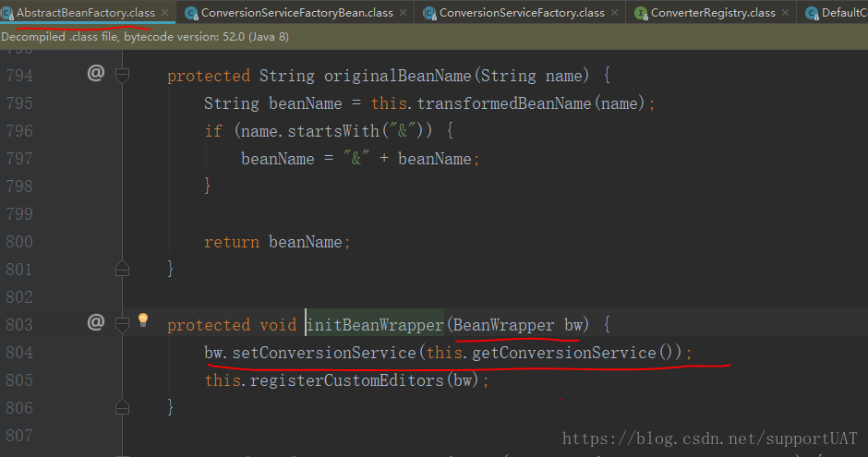This screenshot has height=457, width=868.
Task: Open ConverterRegistry.class tab
Action: pyautogui.click(x=713, y=12)
